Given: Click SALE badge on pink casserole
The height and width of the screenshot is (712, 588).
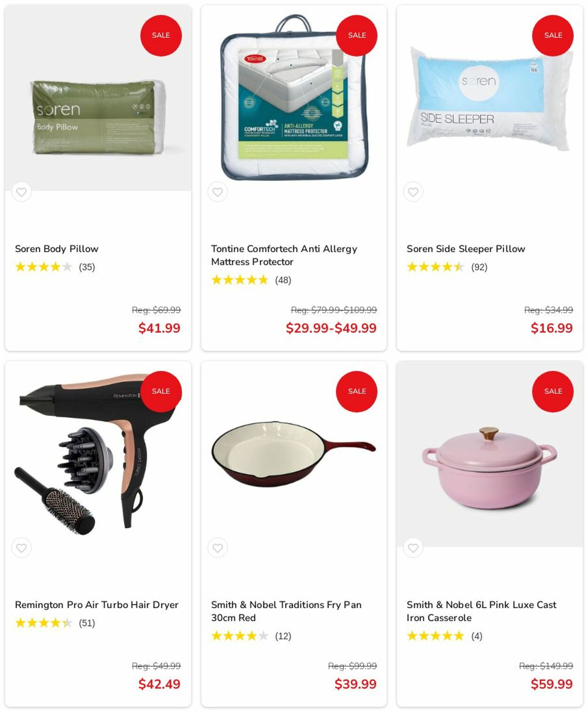Looking at the screenshot, I should tap(553, 391).
